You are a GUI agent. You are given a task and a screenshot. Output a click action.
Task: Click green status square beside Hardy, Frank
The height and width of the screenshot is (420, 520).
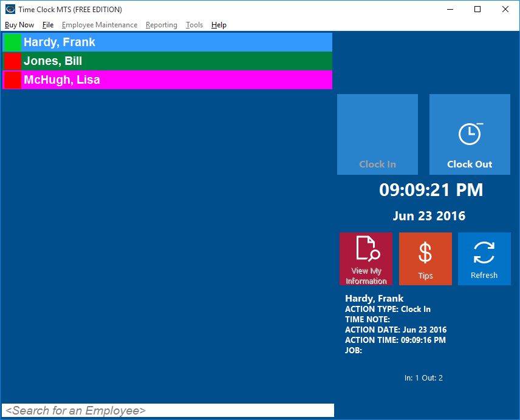coord(12,42)
